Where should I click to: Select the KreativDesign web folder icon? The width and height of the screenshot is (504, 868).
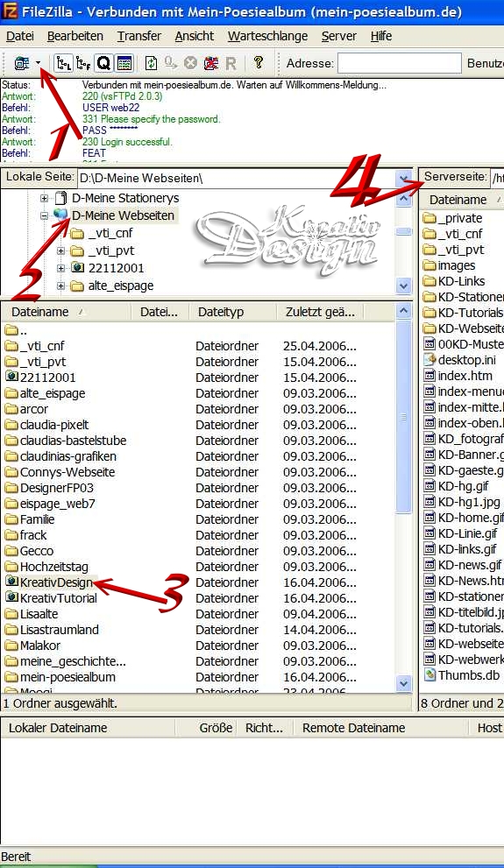click(11, 582)
